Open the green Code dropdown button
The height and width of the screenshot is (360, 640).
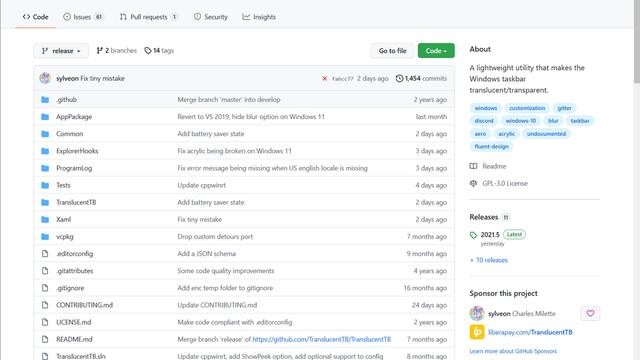click(x=436, y=51)
